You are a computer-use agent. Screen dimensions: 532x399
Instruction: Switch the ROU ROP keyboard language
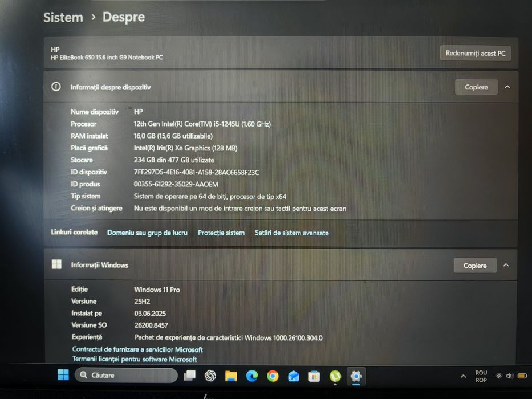click(x=481, y=376)
